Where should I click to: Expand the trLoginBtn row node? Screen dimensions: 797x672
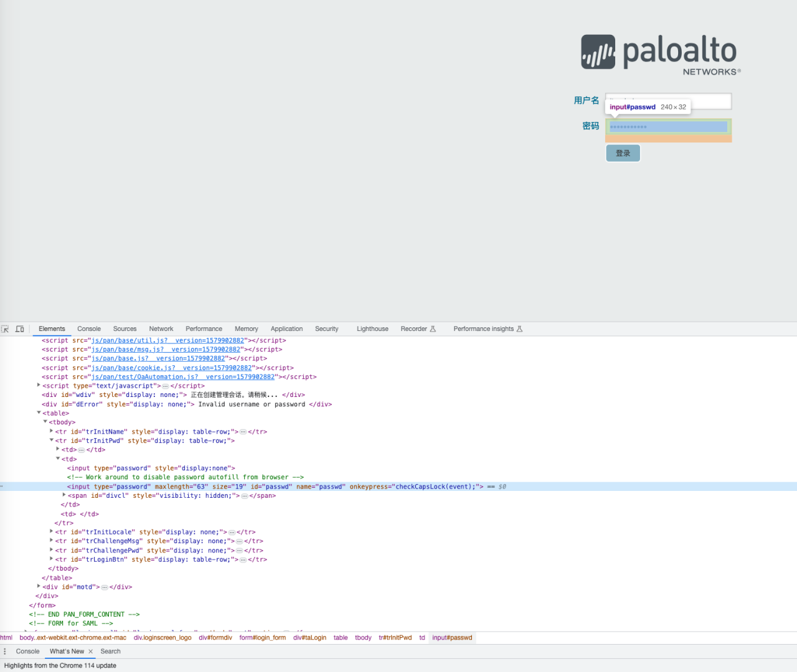pos(51,559)
